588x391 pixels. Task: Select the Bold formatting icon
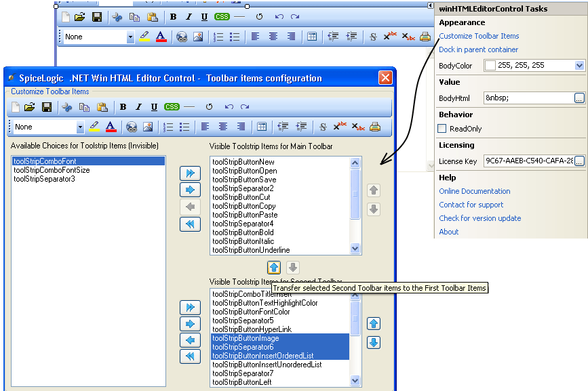(x=122, y=107)
